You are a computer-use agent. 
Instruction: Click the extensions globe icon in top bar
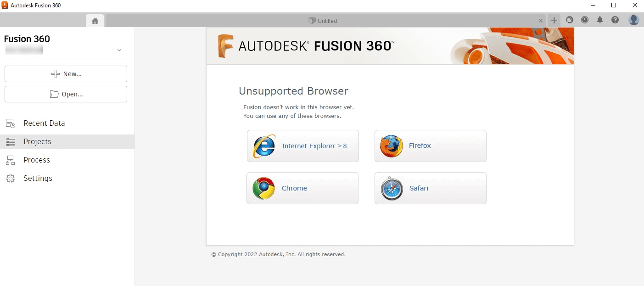tap(570, 20)
